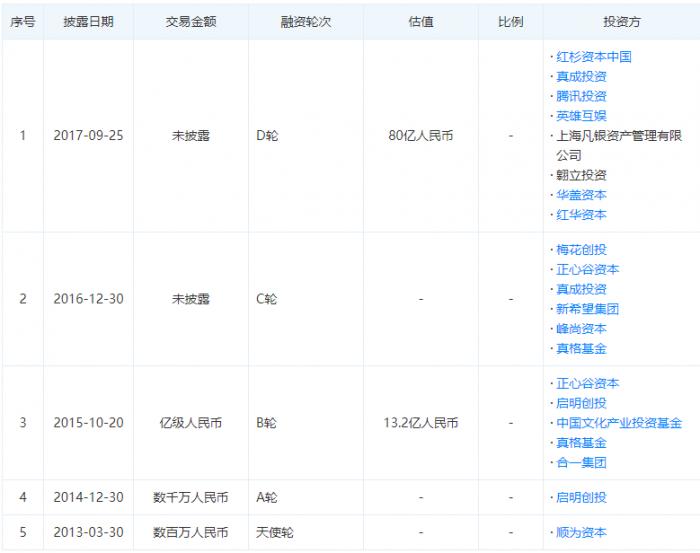Open the 新希望集团 investor link
Image resolution: width=700 pixels, height=553 pixels.
587,309
